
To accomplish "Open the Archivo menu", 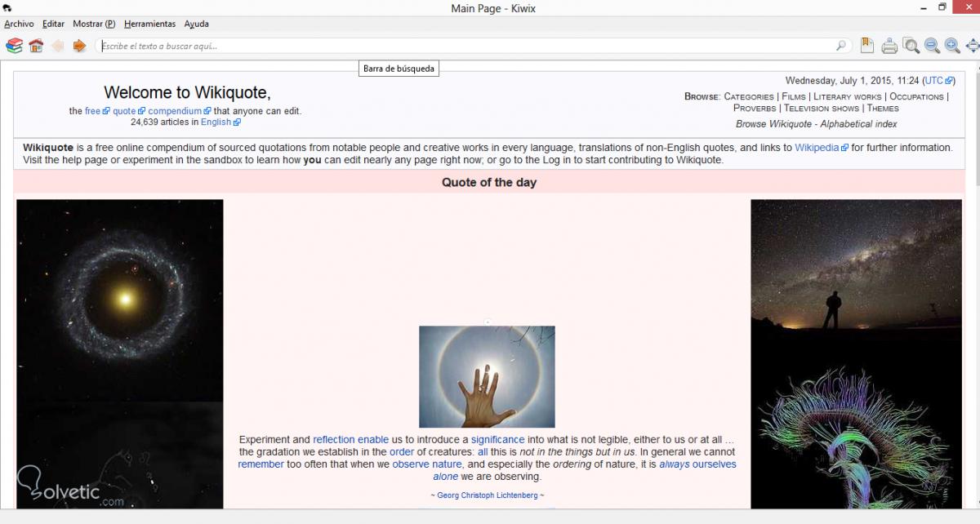I will click(x=19, y=24).
